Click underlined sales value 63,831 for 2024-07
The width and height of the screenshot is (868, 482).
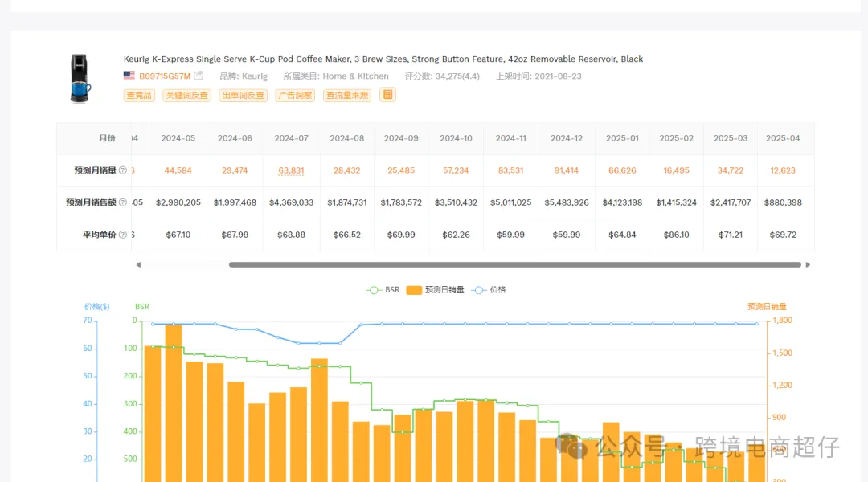point(291,170)
